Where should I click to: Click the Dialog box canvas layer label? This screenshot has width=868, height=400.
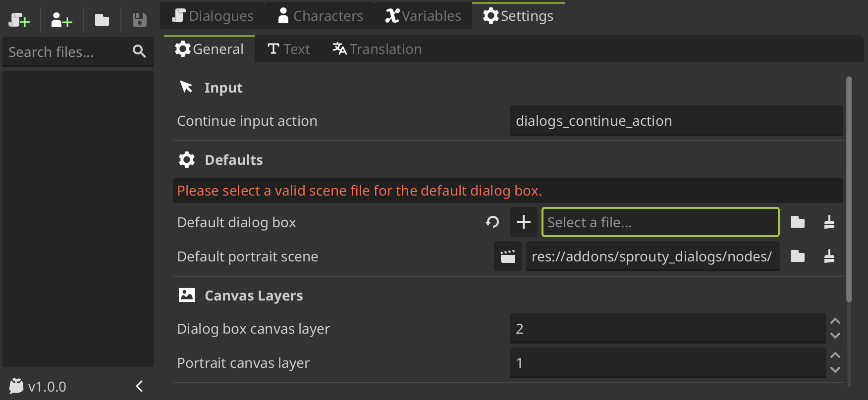coord(253,329)
